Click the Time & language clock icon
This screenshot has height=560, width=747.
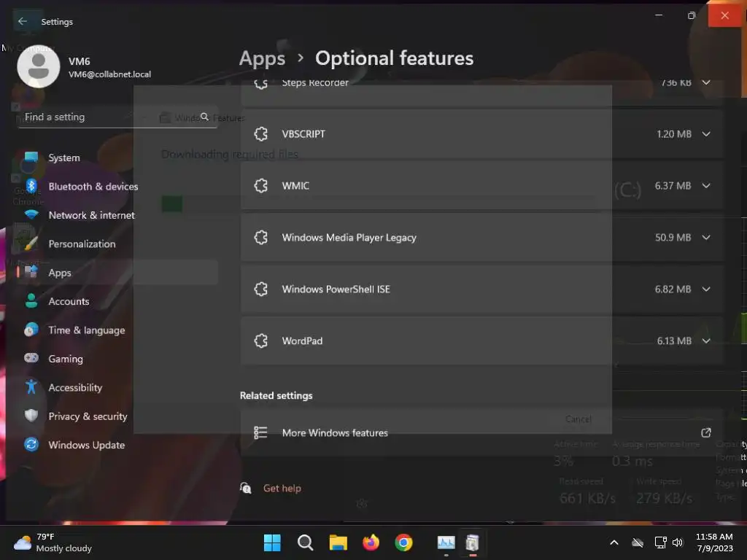tap(31, 330)
